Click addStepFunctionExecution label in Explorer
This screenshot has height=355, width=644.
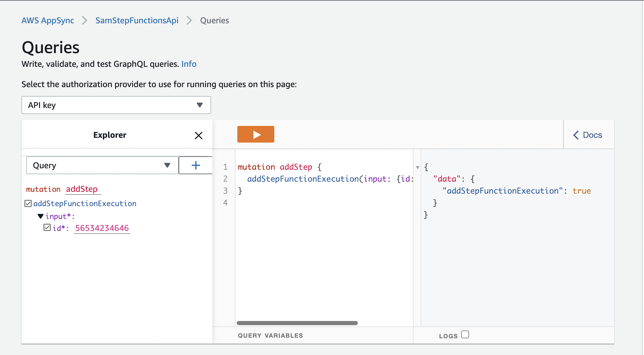85,203
